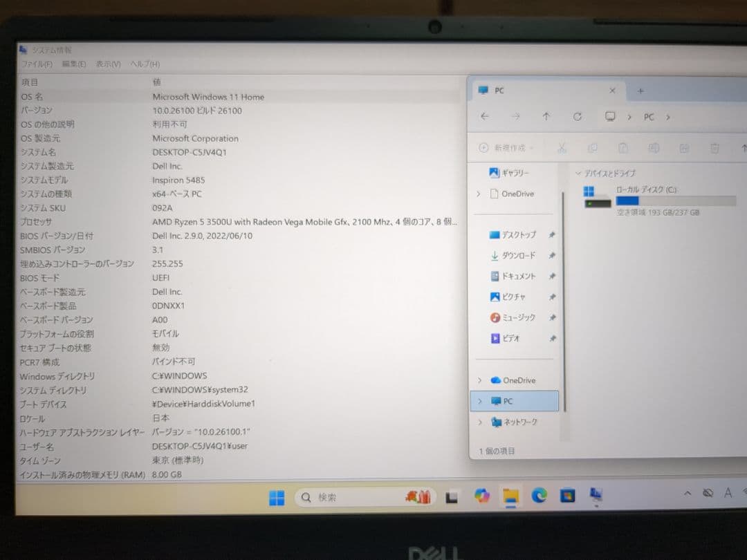Click the back navigation arrow in Explorer
Screen dimensions: 747x560
click(484, 117)
